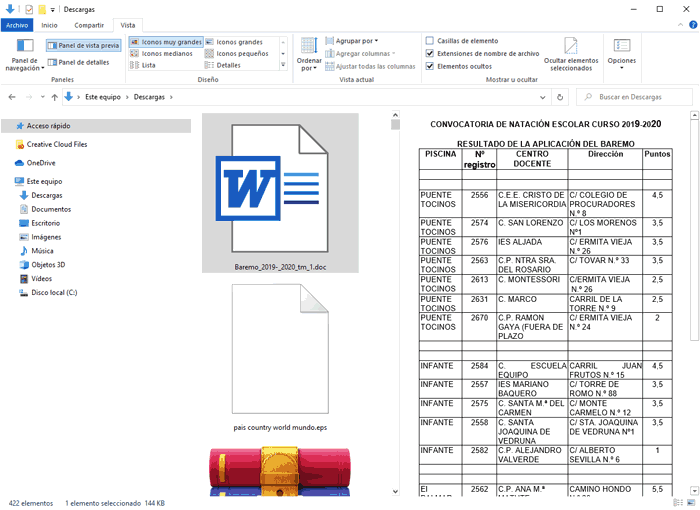The width and height of the screenshot is (700, 510).
Task: Click preview pane scrollbar down arrow
Action: pos(694,490)
